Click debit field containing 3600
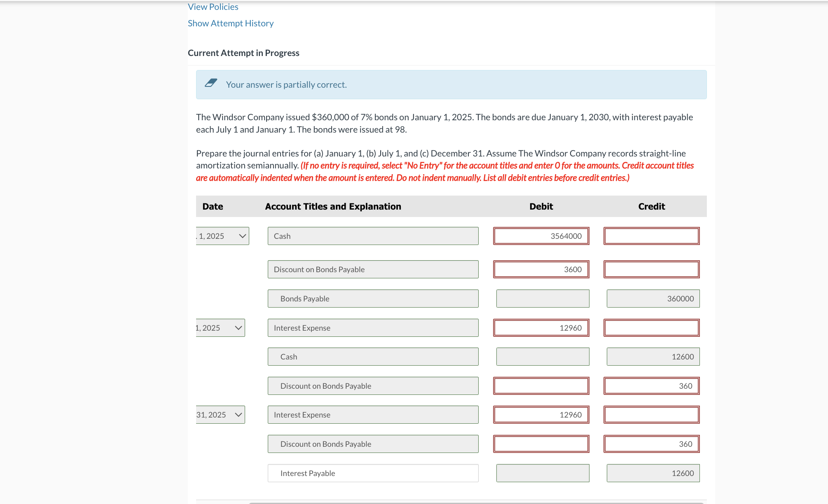 coord(541,269)
